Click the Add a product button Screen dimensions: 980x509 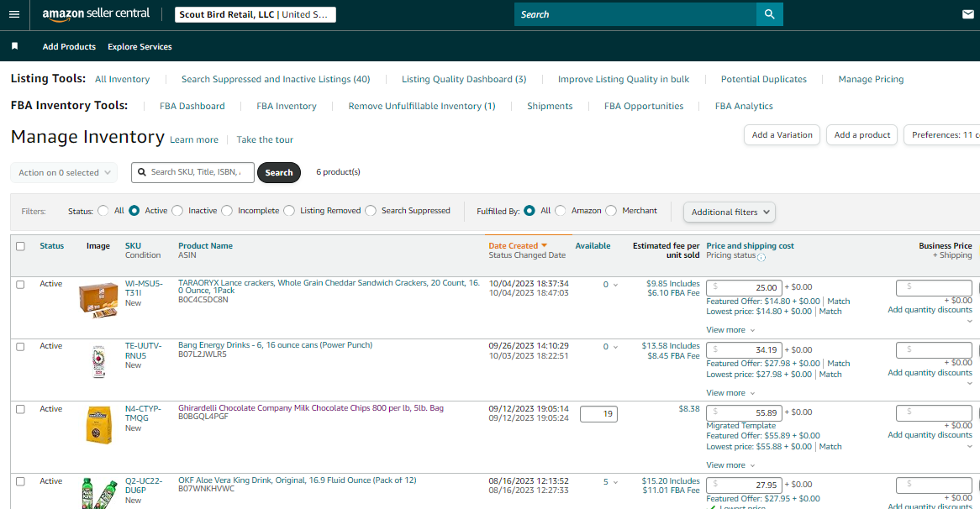tap(861, 135)
